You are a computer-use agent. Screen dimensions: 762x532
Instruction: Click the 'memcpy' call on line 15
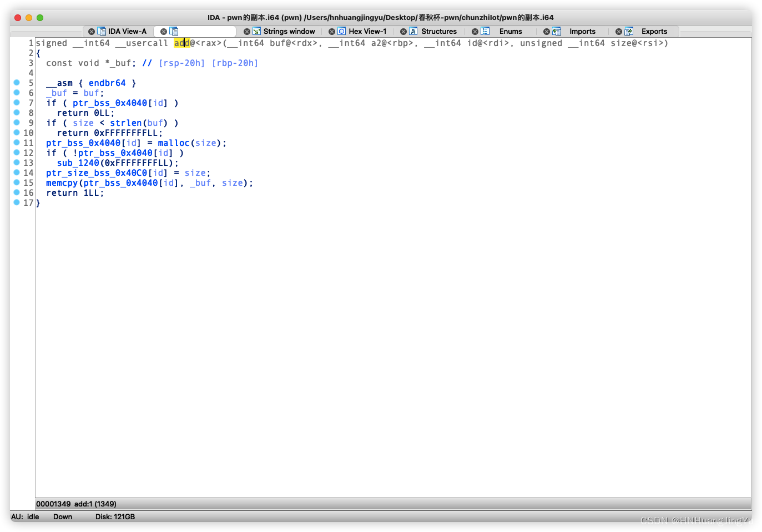click(x=62, y=183)
